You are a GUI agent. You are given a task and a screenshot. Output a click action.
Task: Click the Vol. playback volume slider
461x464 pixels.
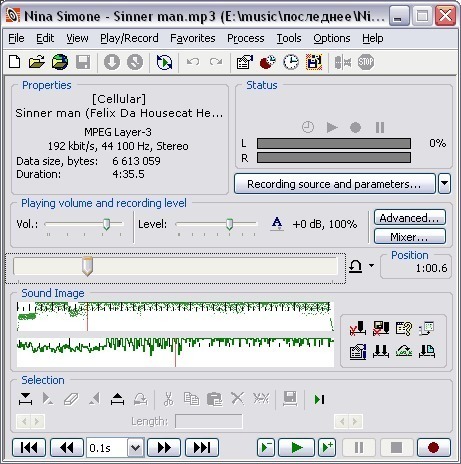pyautogui.click(x=84, y=224)
